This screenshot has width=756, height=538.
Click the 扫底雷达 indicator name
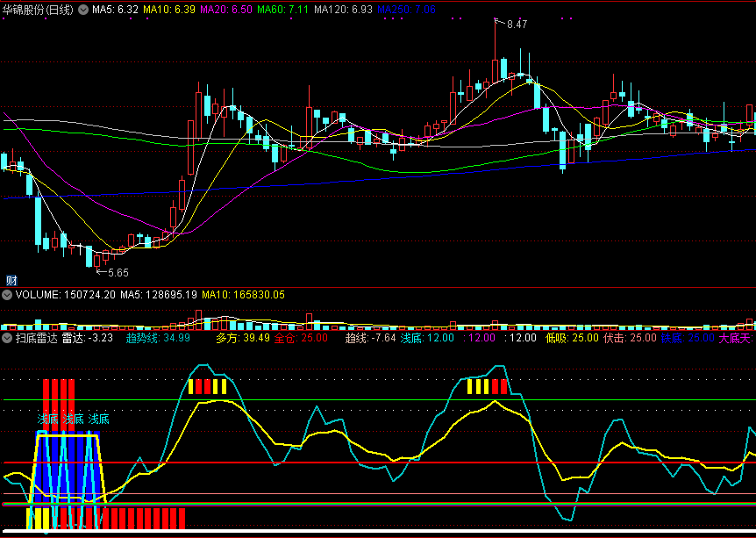(x=37, y=338)
